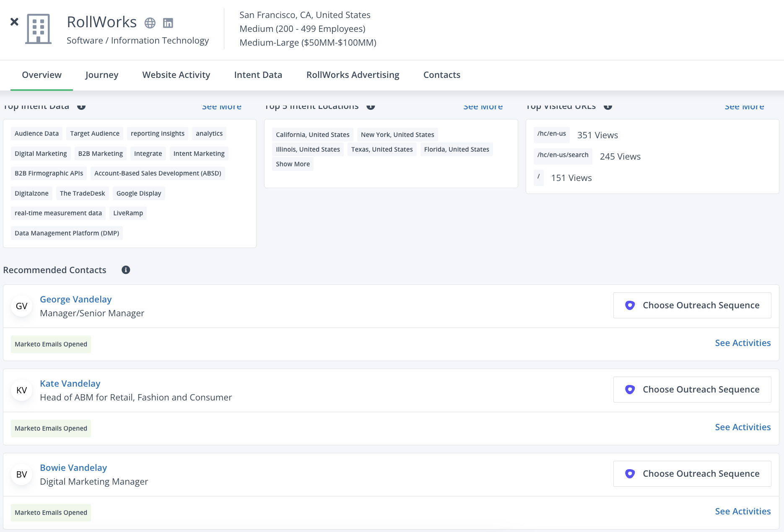Click the California, United States location
Image resolution: width=784 pixels, height=532 pixels.
tap(313, 135)
